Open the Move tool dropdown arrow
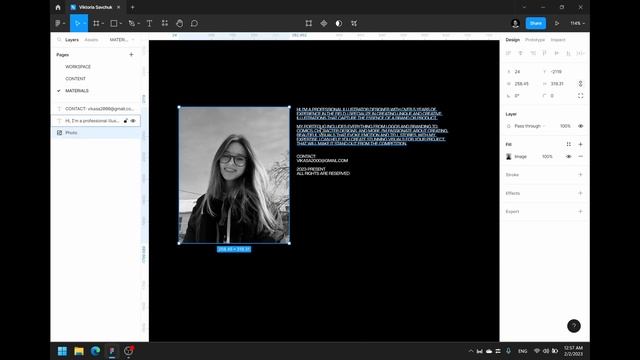640x360 pixels. pyautogui.click(x=84, y=24)
